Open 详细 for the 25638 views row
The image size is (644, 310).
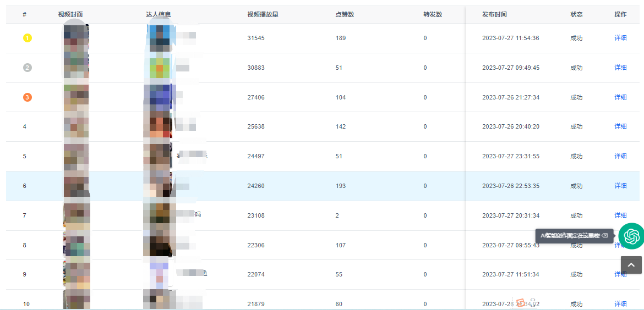(620, 126)
